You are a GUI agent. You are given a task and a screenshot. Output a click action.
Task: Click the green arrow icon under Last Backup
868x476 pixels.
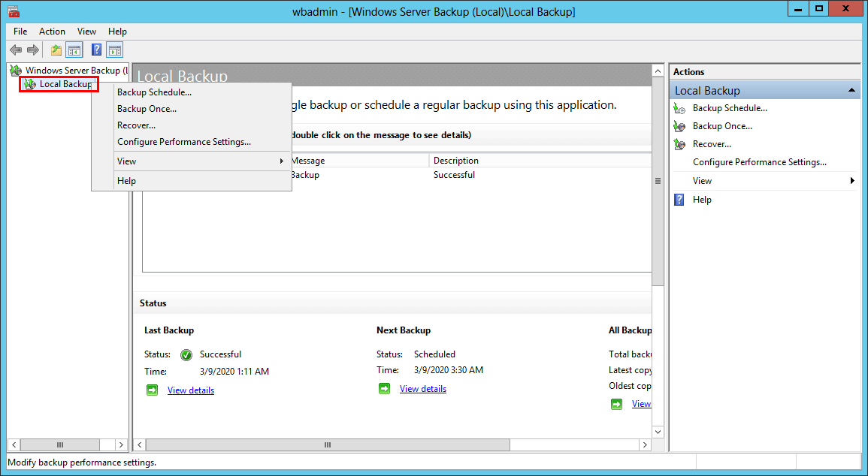click(x=153, y=390)
